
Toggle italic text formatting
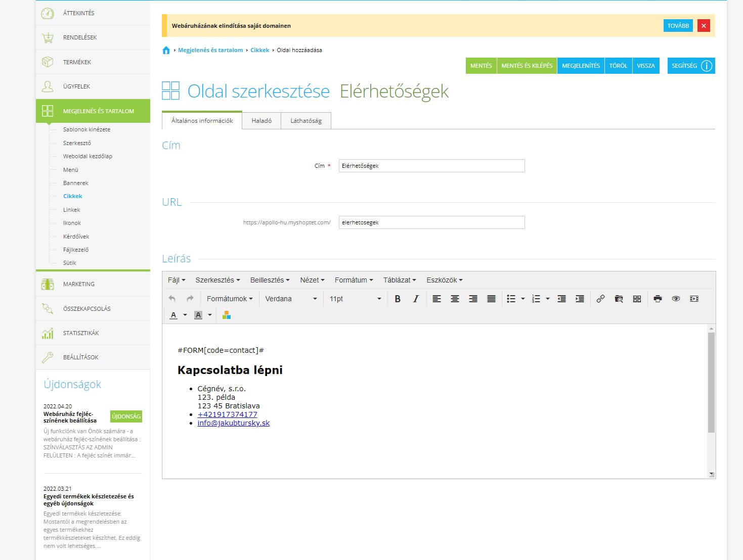(x=416, y=299)
